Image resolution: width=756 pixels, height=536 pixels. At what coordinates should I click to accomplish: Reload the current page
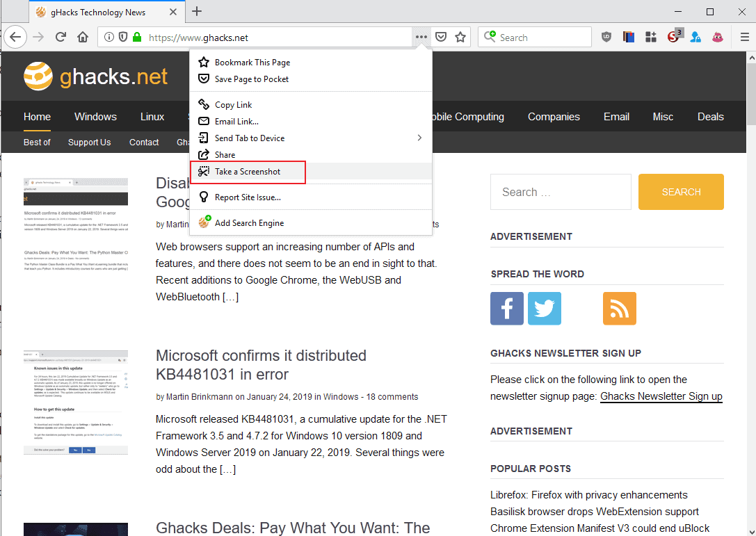click(x=61, y=37)
